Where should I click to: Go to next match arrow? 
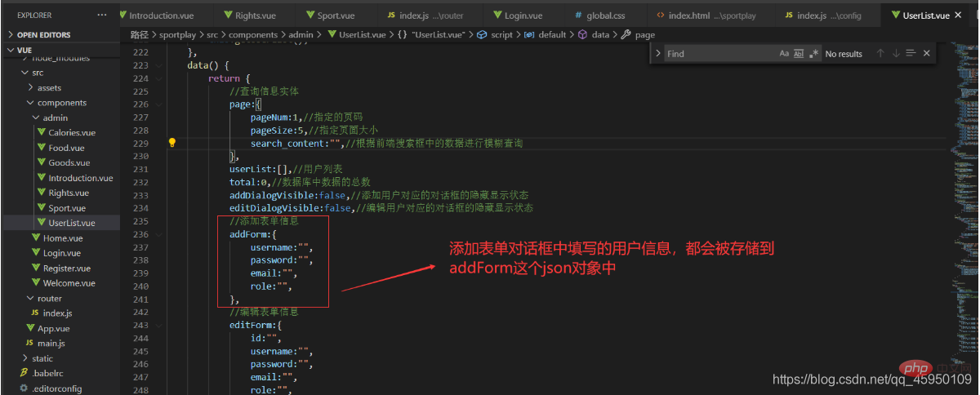tap(896, 54)
